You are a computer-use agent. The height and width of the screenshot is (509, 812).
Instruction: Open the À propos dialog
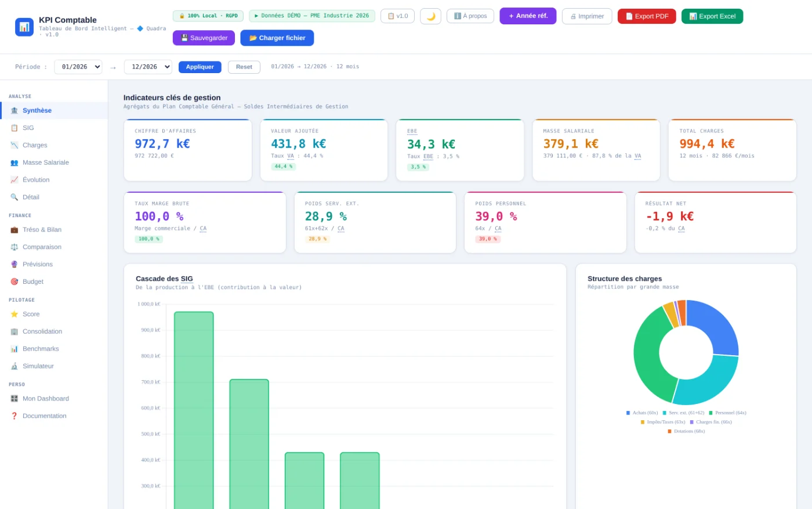[470, 16]
